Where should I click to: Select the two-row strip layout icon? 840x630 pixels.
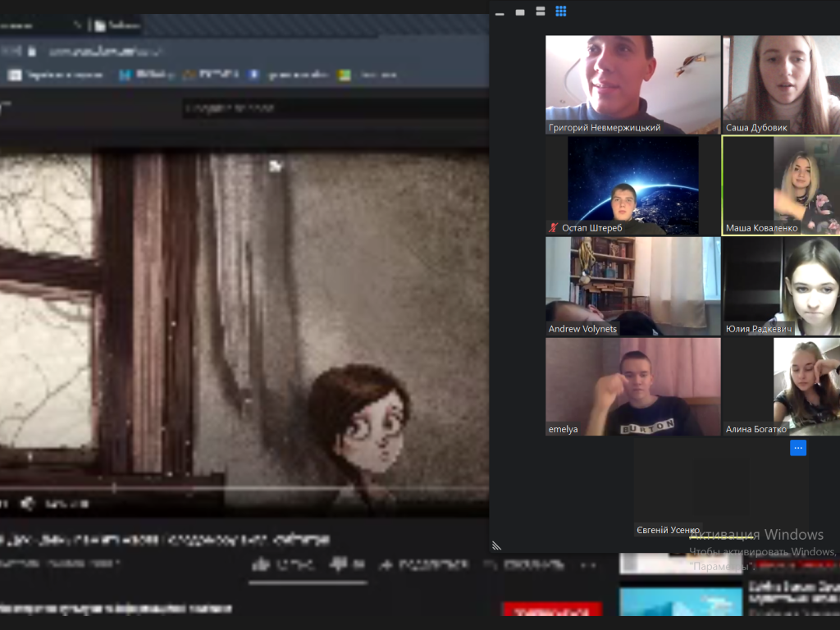pyautogui.click(x=541, y=11)
